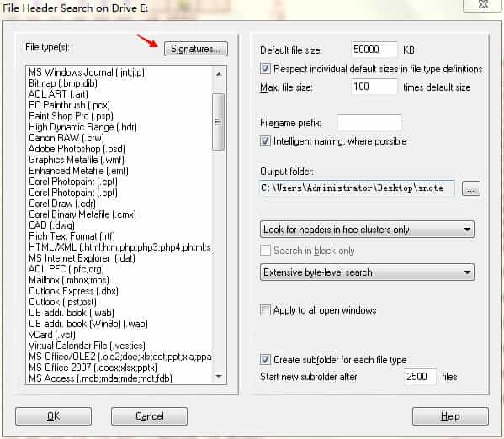The image size is (504, 439).
Task: Enable Apply to all open windows
Action: tap(265, 310)
